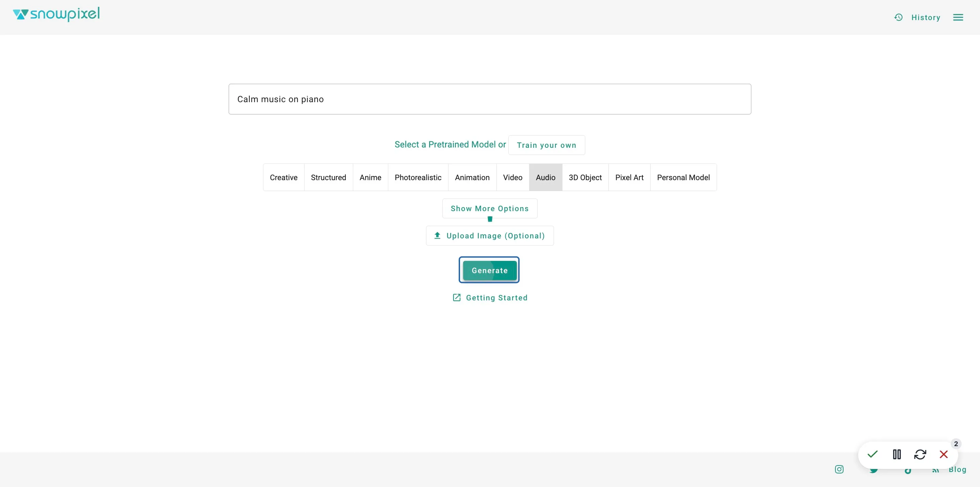
Task: Open the Getting Started link
Action: tap(496, 297)
